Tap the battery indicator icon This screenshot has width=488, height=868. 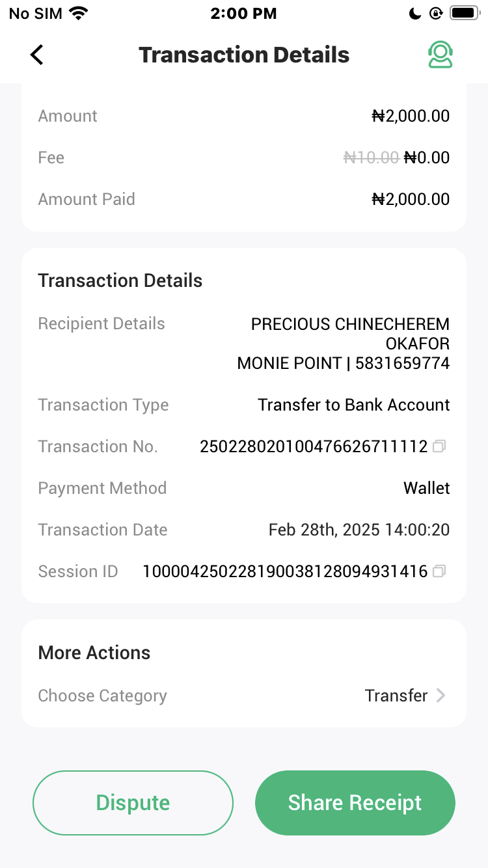click(464, 13)
